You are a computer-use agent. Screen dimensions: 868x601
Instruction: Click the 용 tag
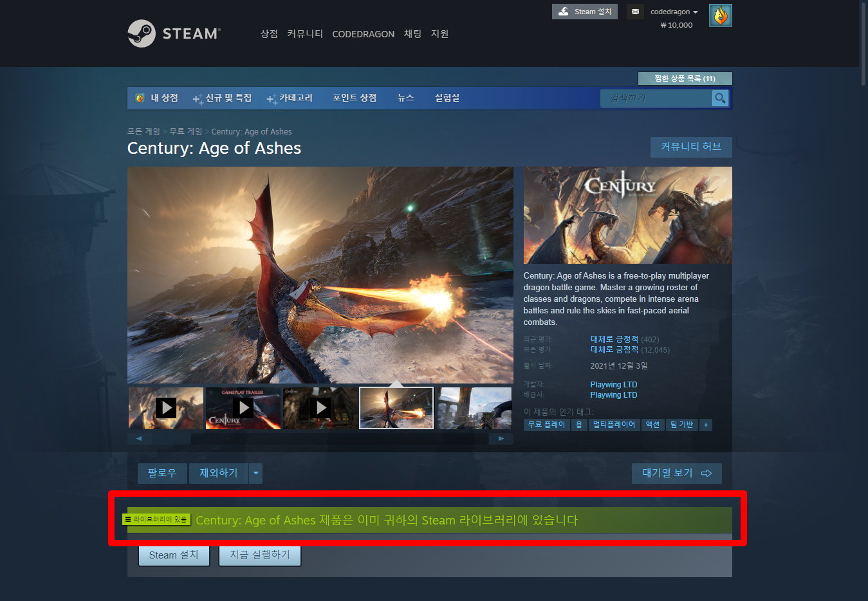pos(579,425)
